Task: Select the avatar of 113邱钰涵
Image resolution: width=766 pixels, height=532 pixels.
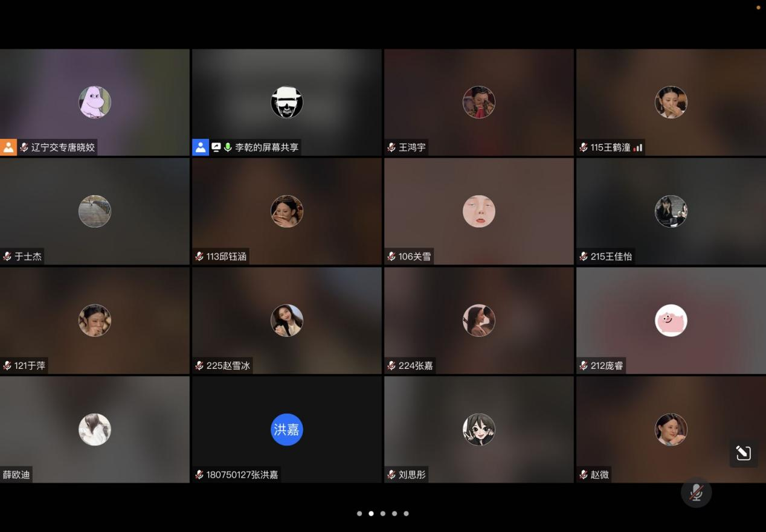Action: pos(287,211)
